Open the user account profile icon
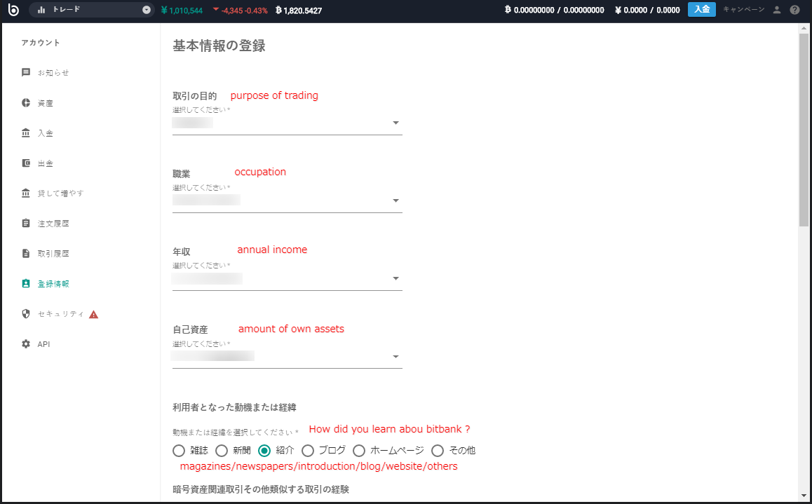This screenshot has width=812, height=504. (777, 10)
